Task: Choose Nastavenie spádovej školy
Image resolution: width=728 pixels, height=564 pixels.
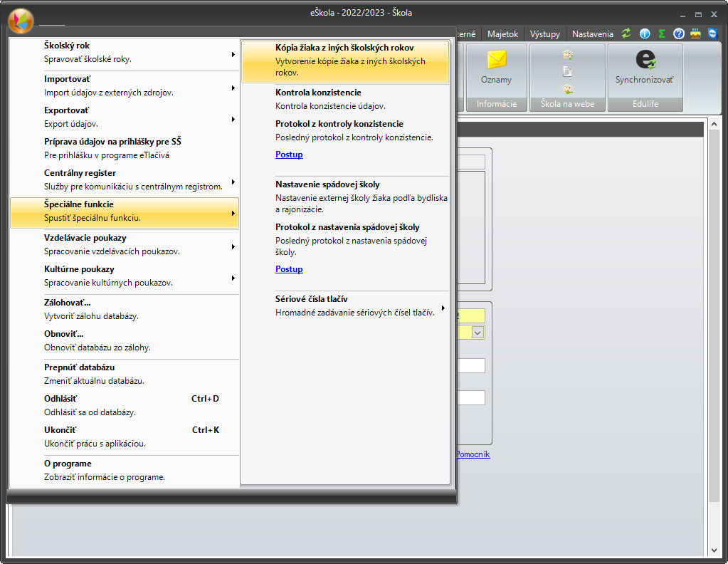Action: pyautogui.click(x=345, y=197)
